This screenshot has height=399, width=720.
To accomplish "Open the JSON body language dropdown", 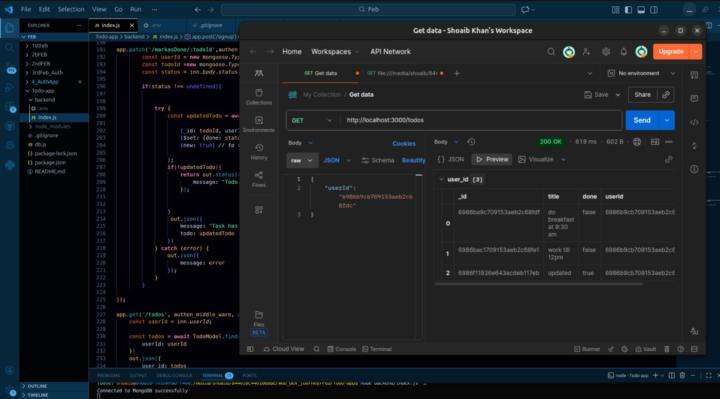I will click(x=337, y=160).
